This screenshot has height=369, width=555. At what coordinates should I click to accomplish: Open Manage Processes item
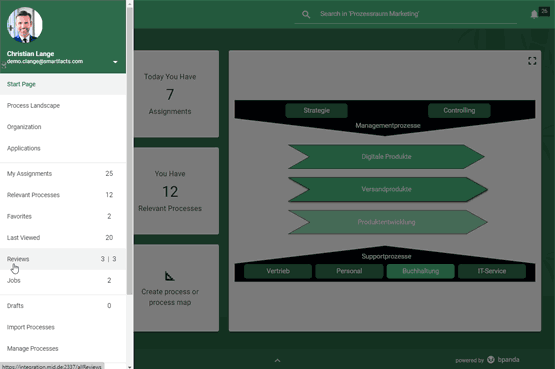63,348
